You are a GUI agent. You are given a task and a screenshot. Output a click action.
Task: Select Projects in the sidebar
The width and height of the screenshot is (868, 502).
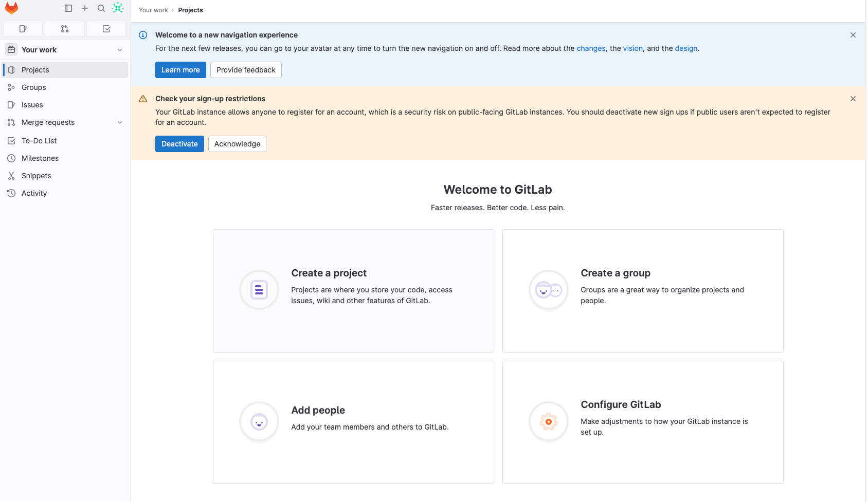pos(35,69)
